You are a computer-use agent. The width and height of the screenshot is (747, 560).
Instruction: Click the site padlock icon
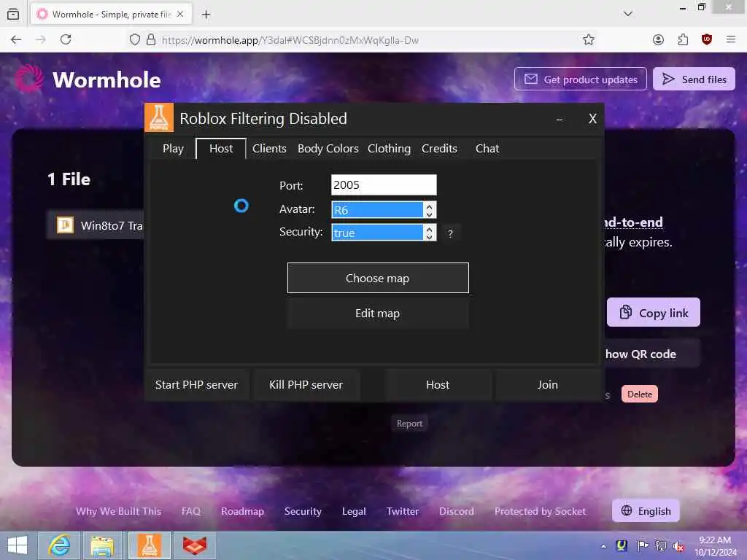[x=151, y=40]
